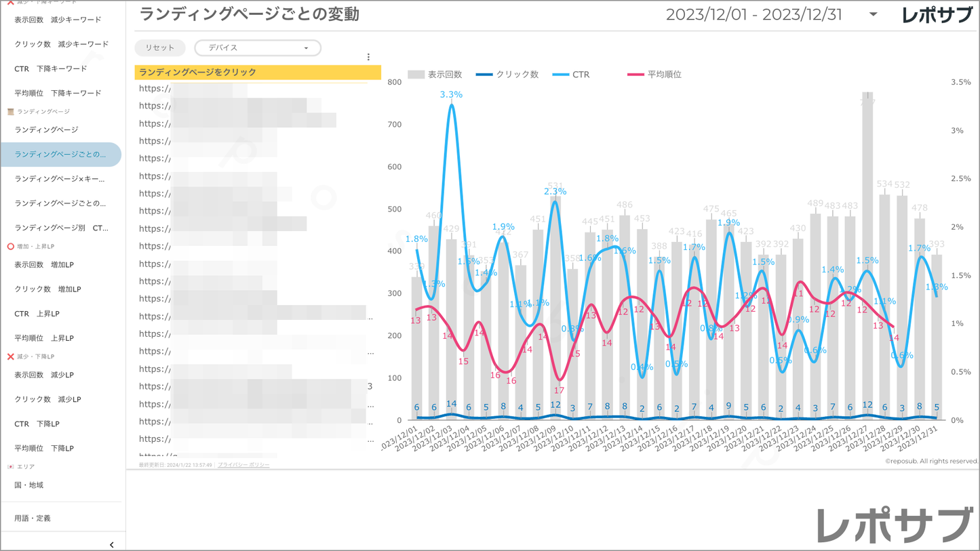
Task: Click the red X icon beside 減少・下降LP
Action: coord(10,356)
